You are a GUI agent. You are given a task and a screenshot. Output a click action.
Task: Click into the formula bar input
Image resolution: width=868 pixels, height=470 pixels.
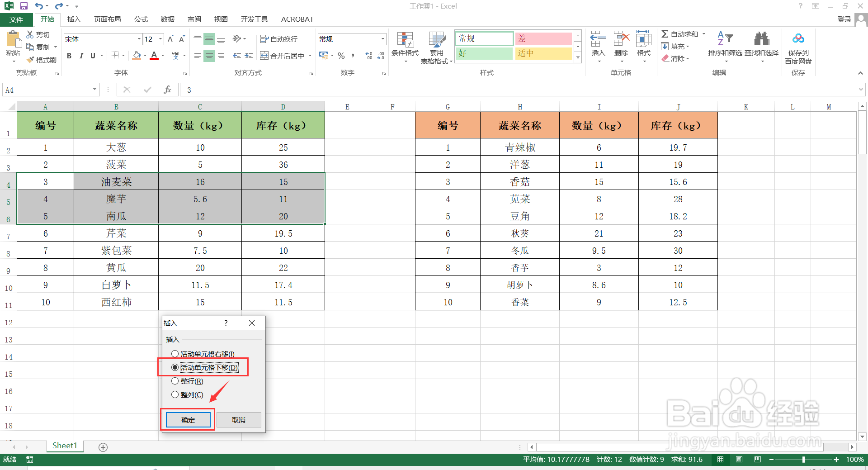coord(519,90)
